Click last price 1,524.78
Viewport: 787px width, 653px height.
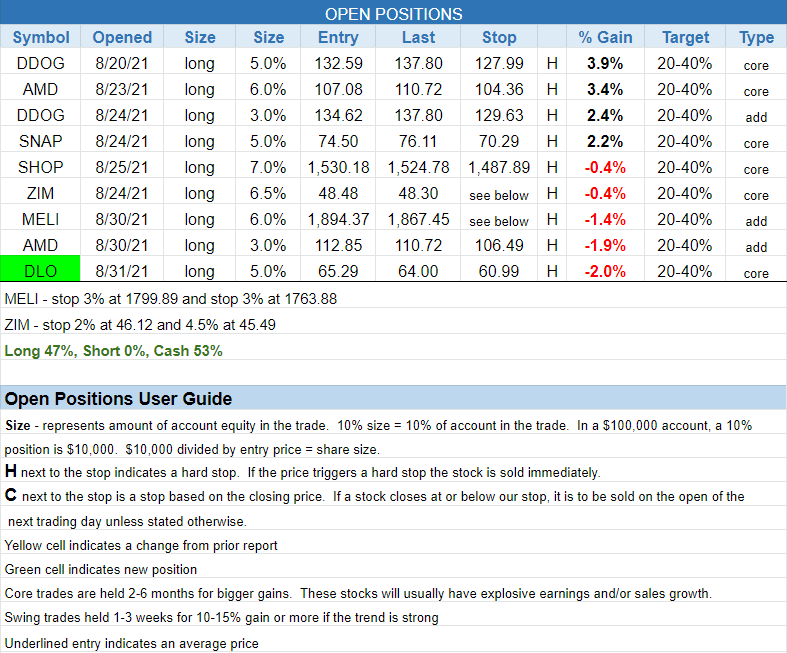(x=418, y=167)
